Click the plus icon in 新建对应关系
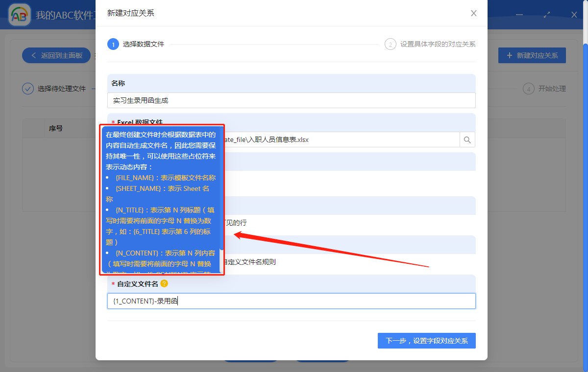The image size is (588, 372). click(x=510, y=55)
